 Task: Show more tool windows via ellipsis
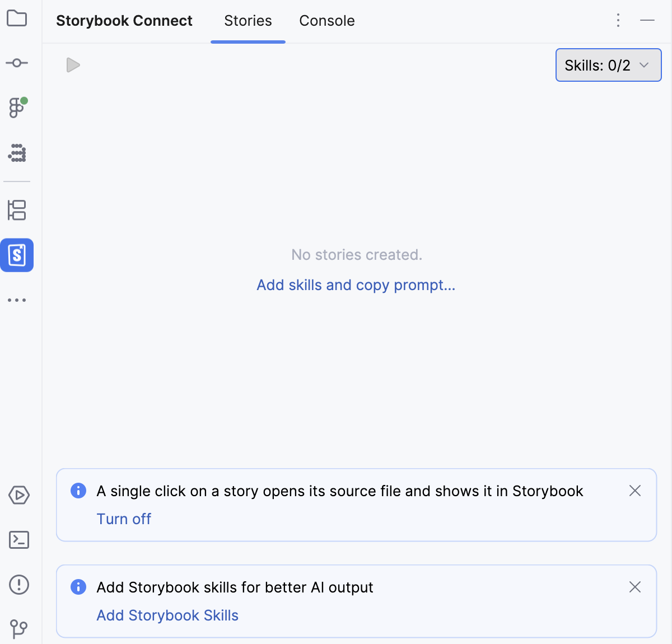coord(17,300)
